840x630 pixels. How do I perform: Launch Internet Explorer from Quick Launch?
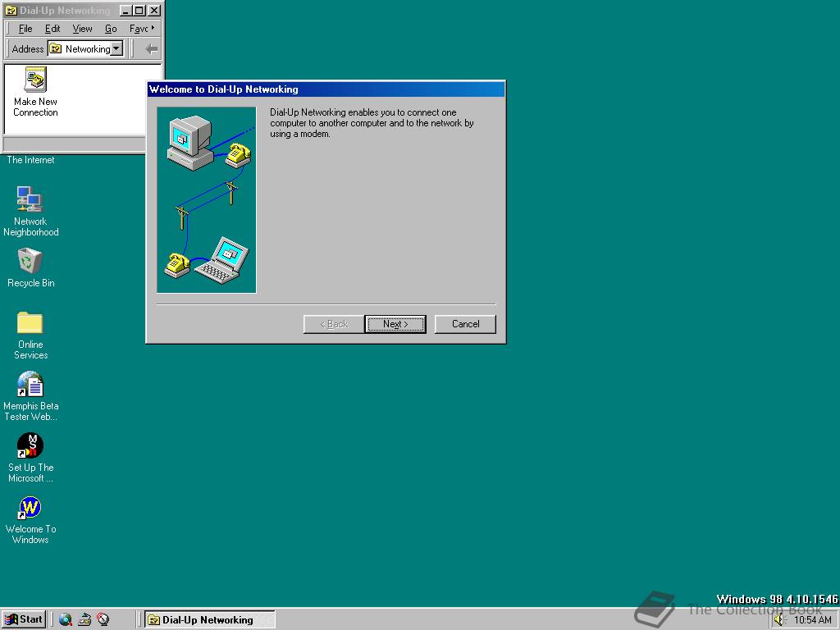click(66, 620)
